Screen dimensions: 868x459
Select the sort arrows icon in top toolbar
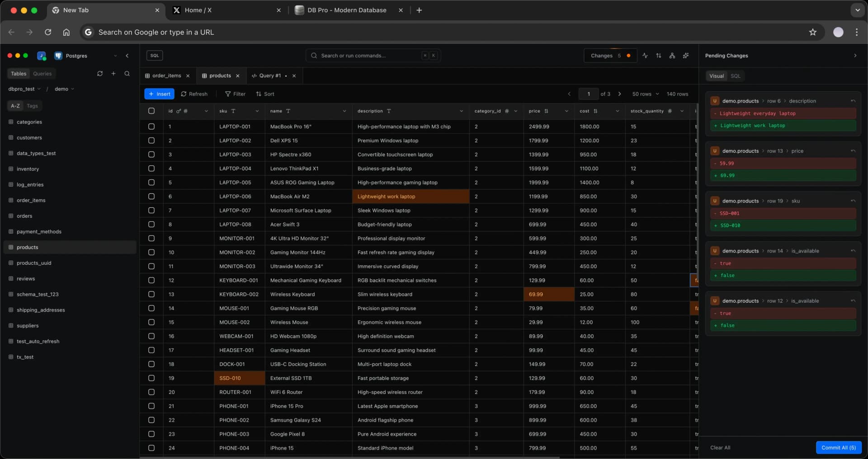(x=659, y=56)
